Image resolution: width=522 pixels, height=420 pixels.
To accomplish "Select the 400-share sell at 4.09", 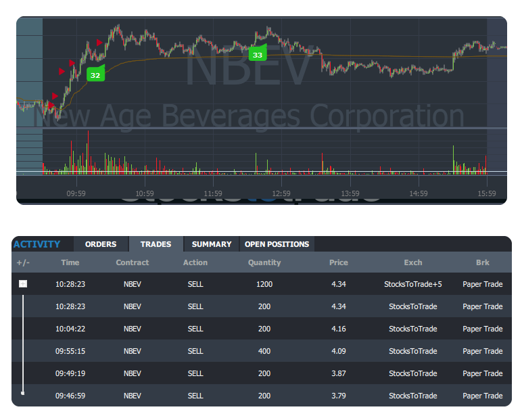I will click(x=264, y=351).
